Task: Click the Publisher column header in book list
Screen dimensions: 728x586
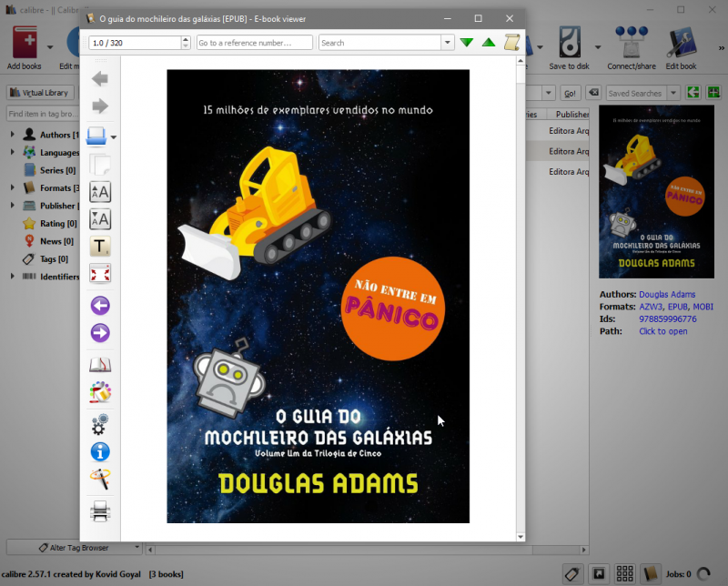Action: click(x=568, y=115)
